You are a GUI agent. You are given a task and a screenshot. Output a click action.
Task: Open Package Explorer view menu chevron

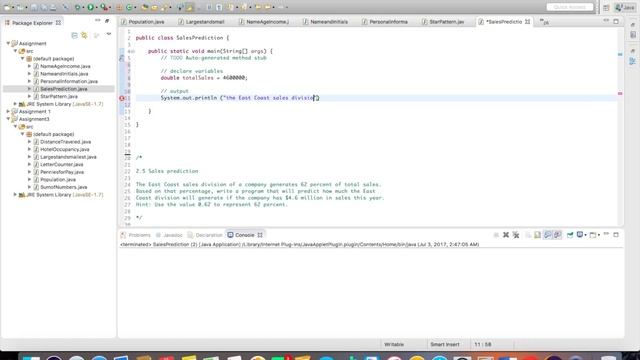click(109, 35)
